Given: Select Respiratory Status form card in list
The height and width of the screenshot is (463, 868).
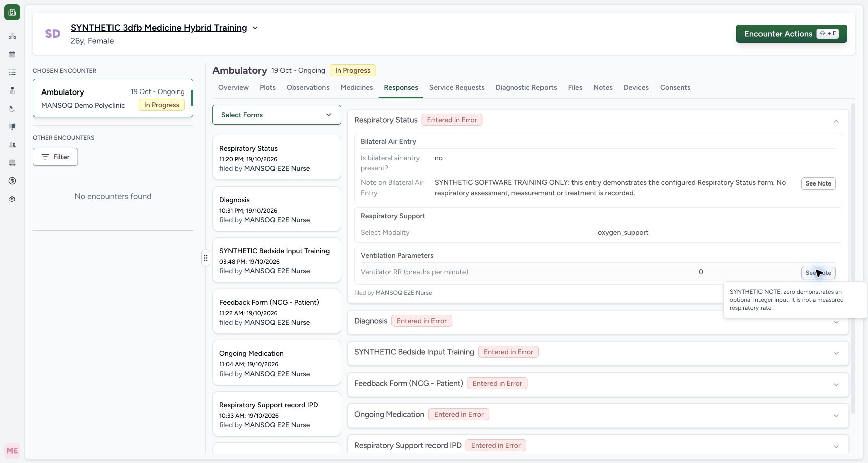Looking at the screenshot, I should [x=277, y=157].
